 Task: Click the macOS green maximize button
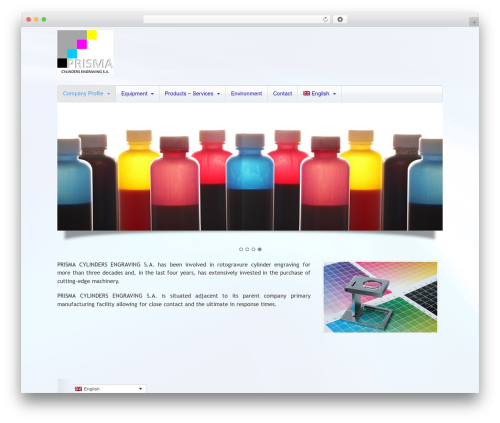[x=44, y=20]
